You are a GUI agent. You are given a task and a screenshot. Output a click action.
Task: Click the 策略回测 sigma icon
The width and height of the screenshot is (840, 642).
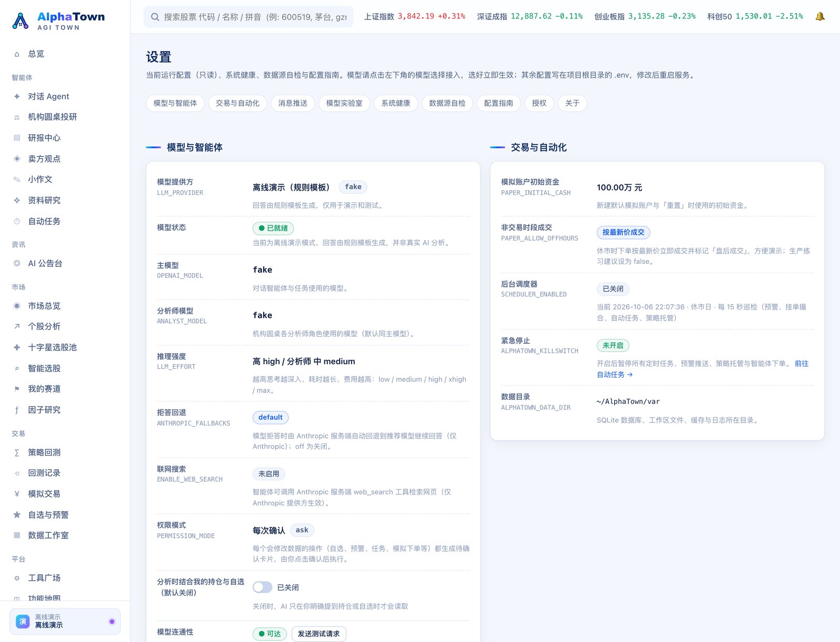(17, 452)
